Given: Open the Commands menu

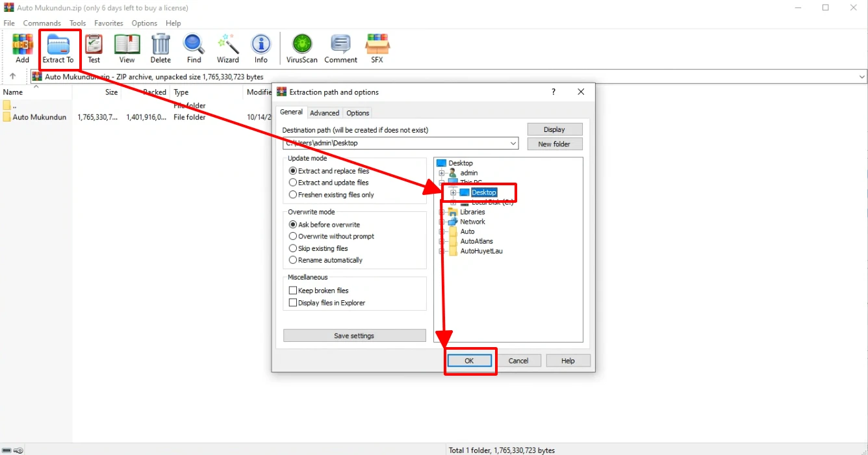Looking at the screenshot, I should 42,23.
